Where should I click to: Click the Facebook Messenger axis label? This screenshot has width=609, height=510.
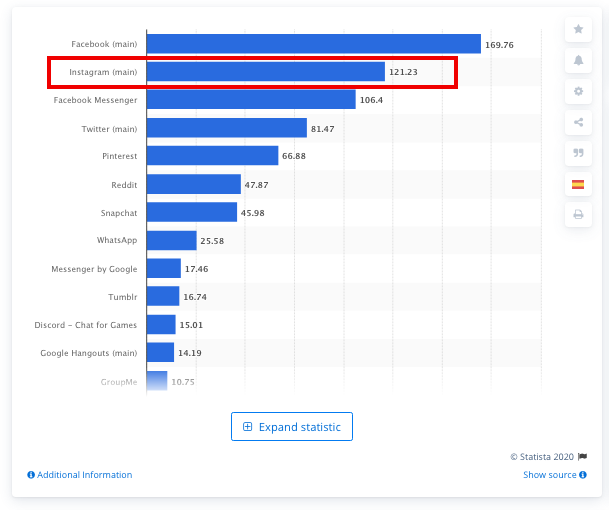96,100
